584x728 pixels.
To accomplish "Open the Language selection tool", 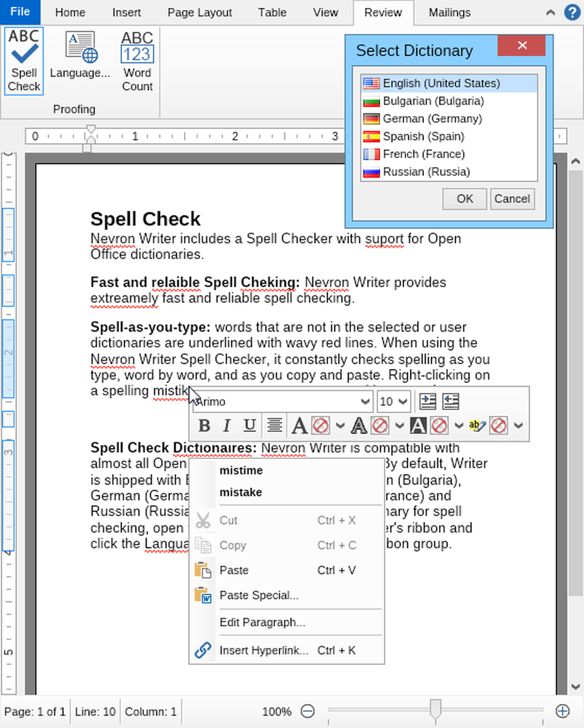I will [x=80, y=54].
